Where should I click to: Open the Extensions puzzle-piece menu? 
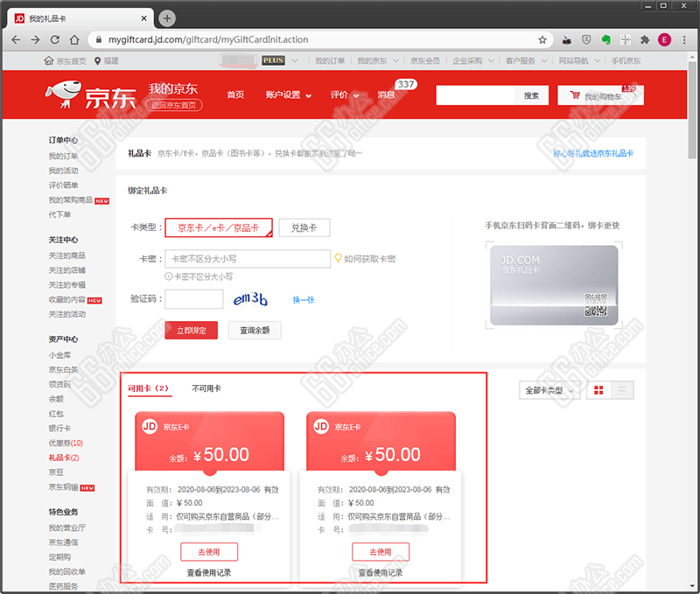pyautogui.click(x=645, y=39)
